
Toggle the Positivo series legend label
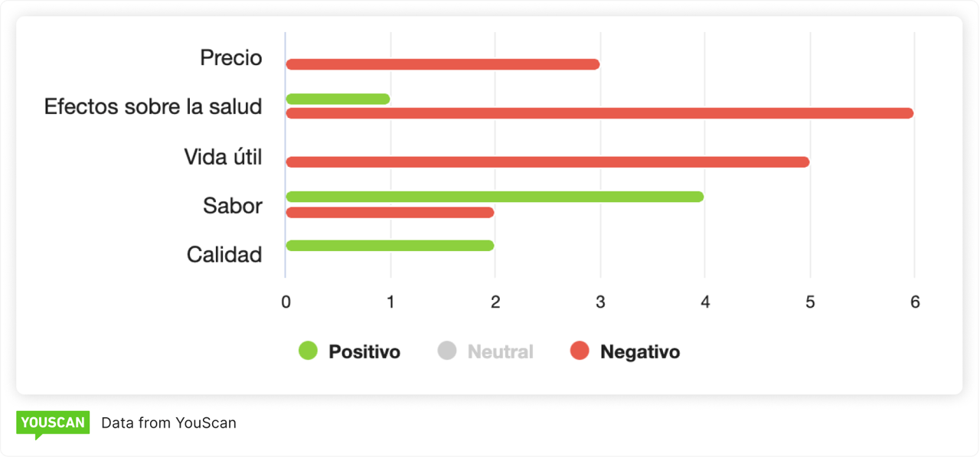364,352
